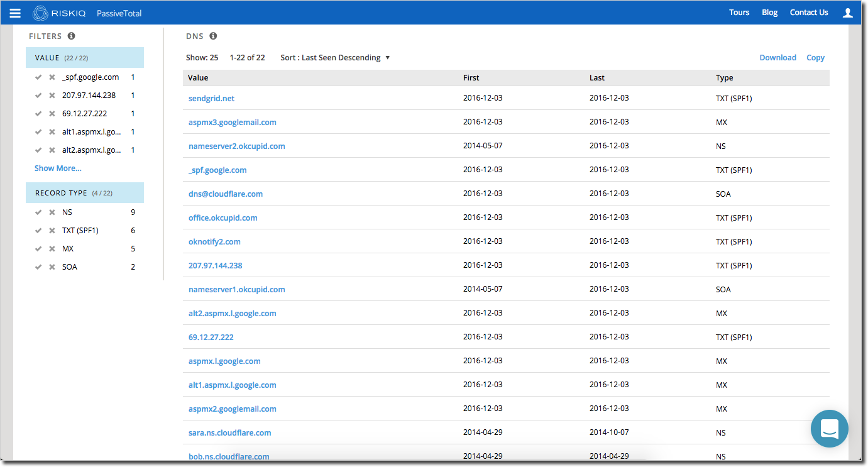Exclude TXT (SPF1) record type X icon

(x=52, y=231)
